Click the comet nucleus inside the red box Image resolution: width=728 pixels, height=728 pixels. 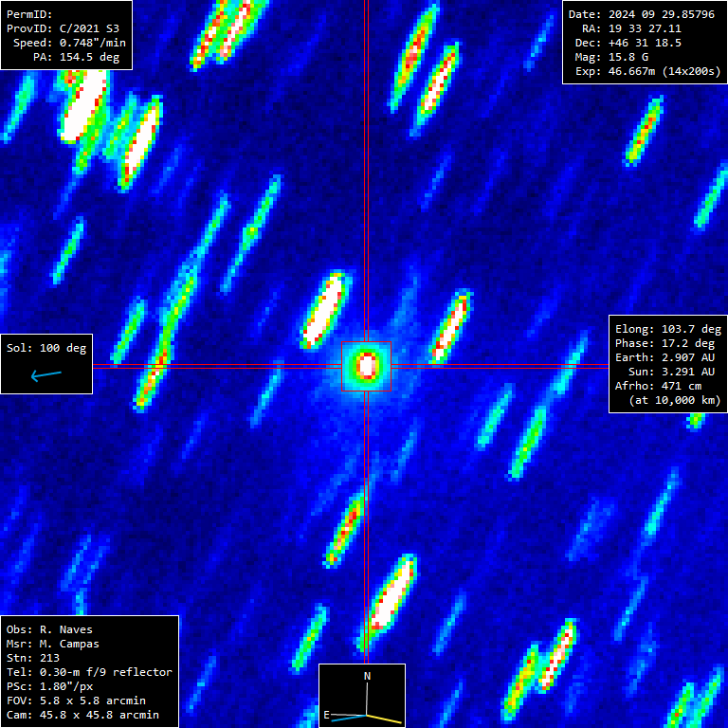[367, 366]
